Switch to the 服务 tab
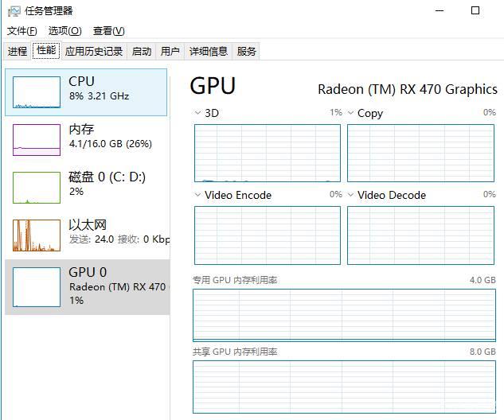This screenshot has height=420, width=504. click(x=246, y=51)
